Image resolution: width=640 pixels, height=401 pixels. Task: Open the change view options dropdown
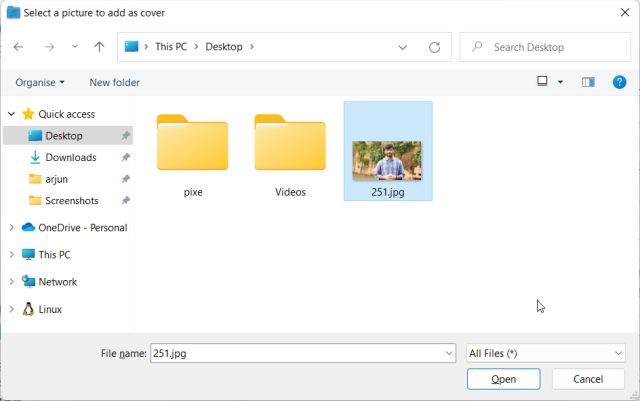[x=560, y=82]
